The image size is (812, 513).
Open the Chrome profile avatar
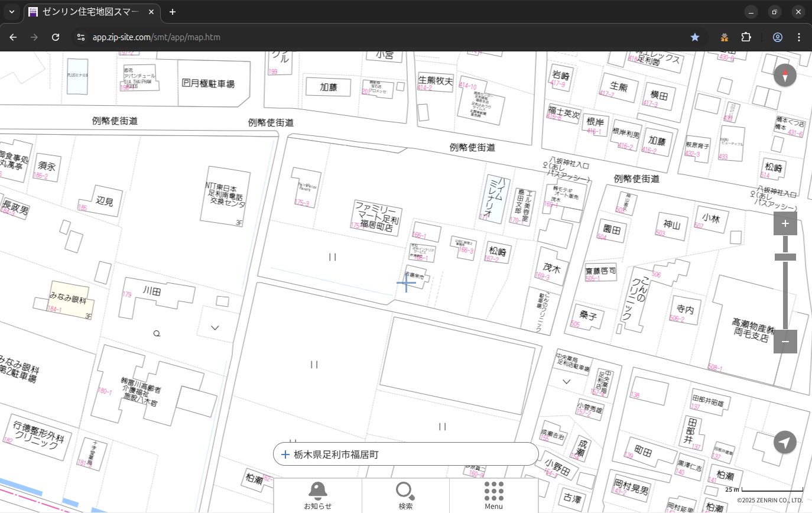[x=777, y=37]
